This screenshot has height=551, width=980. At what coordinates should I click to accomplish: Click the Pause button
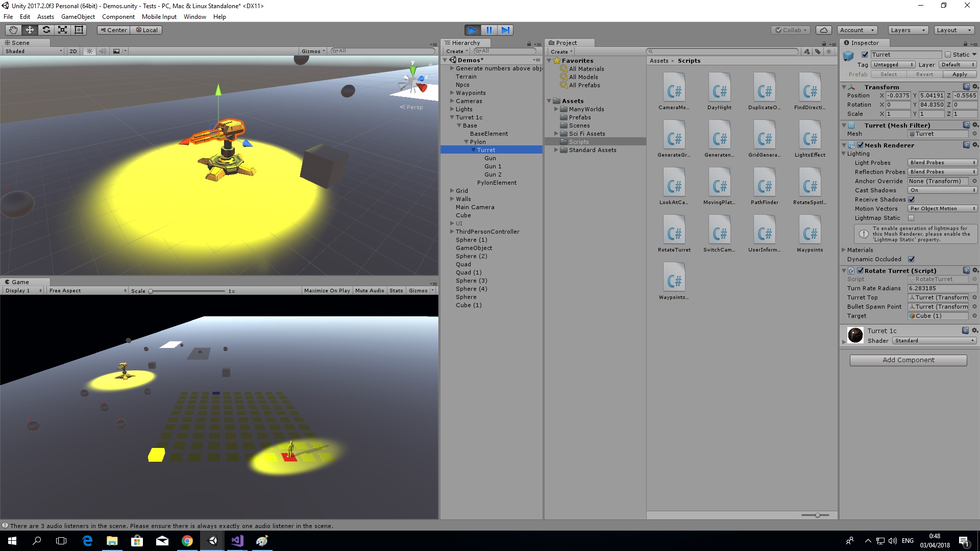point(489,30)
